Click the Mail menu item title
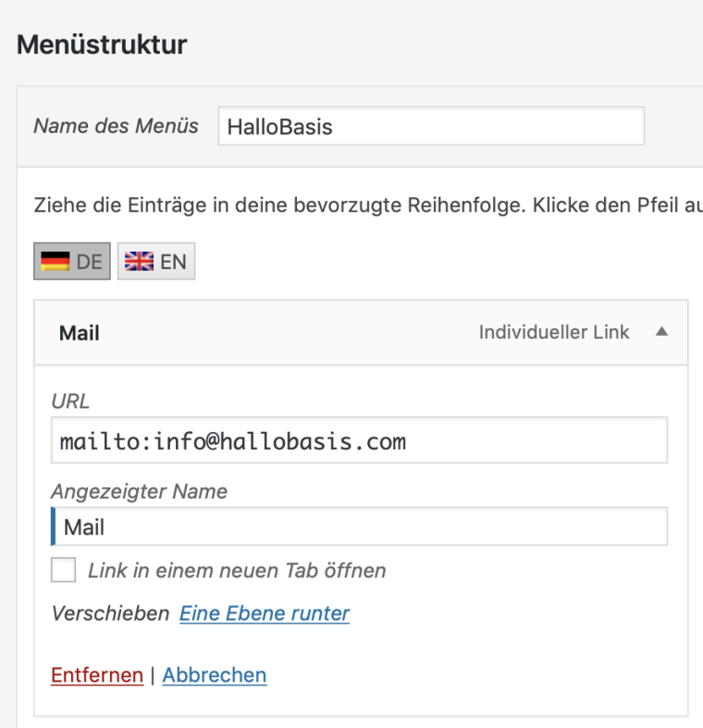 (x=80, y=333)
